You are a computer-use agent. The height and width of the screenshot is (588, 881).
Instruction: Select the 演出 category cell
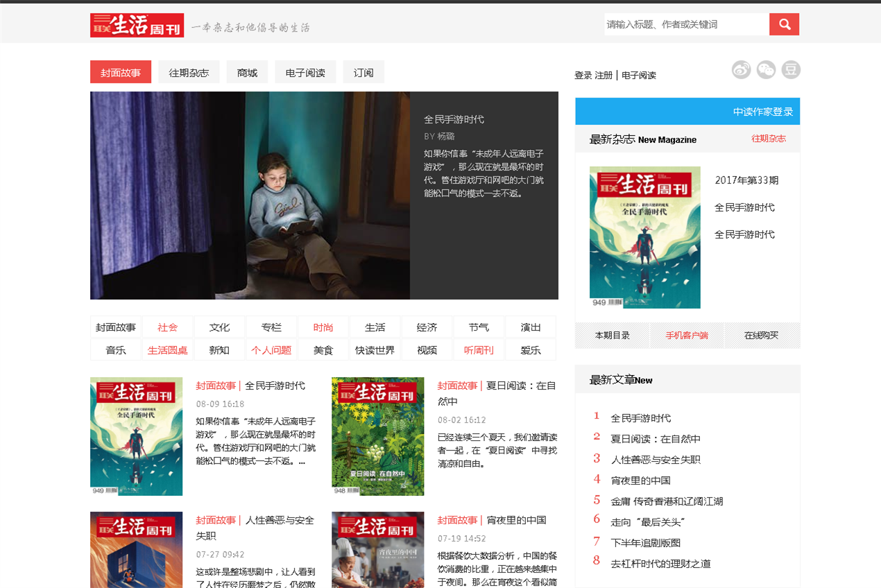pyautogui.click(x=531, y=327)
